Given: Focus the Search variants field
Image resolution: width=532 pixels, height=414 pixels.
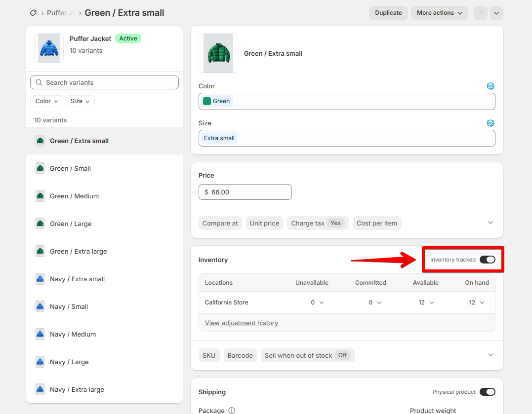Looking at the screenshot, I should pyautogui.click(x=104, y=82).
